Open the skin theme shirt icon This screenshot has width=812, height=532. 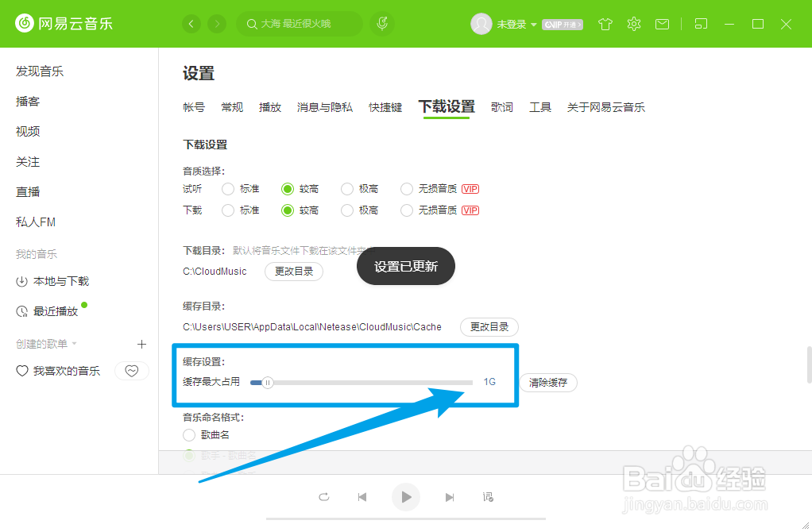tap(605, 24)
